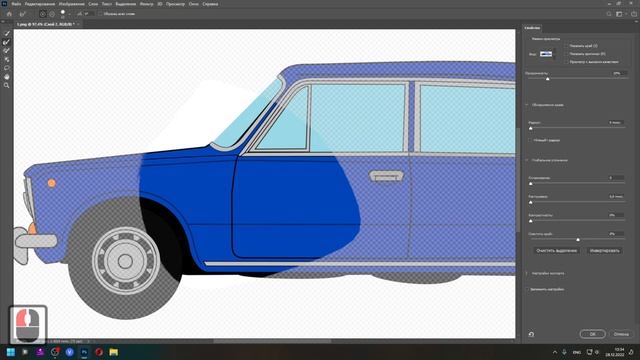Screen dimensions: 640x360
Task: Select the Hand tool
Action: click(x=7, y=77)
